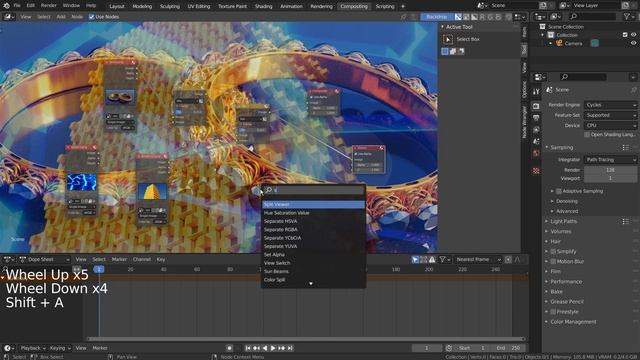The image size is (640, 360).
Task: Choose Split Viewer from search results
Action: point(313,204)
